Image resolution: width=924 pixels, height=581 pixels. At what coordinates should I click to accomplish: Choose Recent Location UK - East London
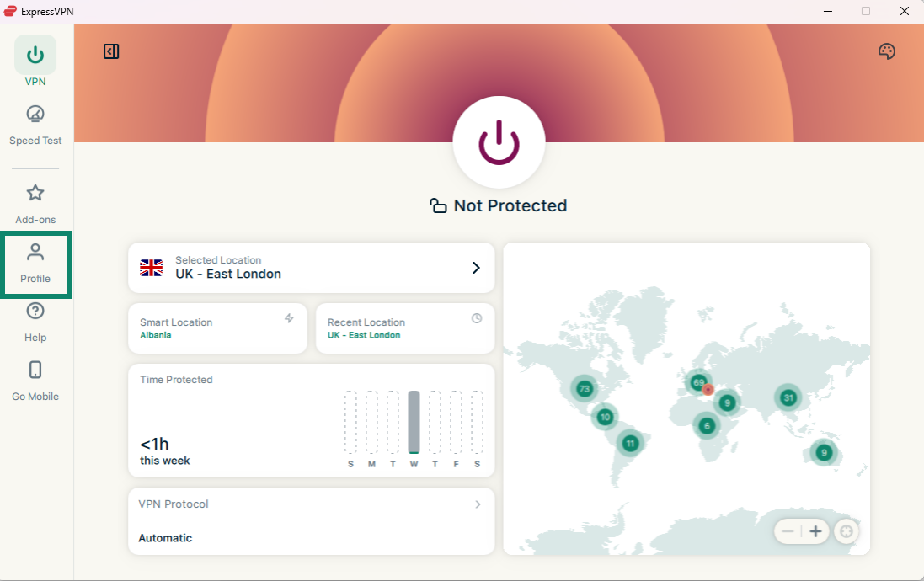pos(404,328)
